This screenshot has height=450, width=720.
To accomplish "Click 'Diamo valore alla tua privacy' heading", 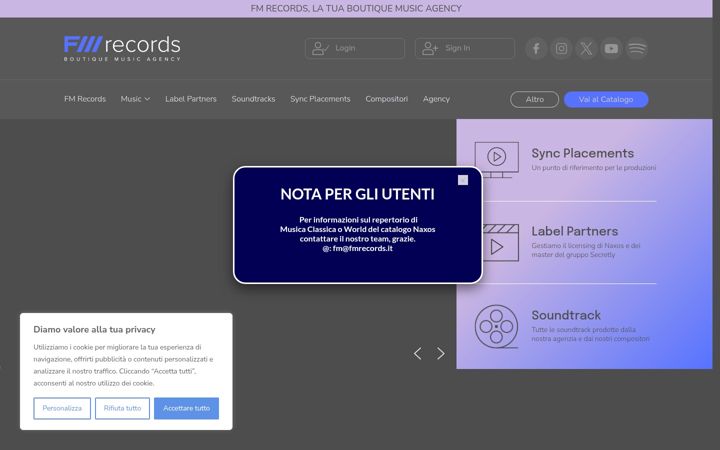I will tap(94, 329).
